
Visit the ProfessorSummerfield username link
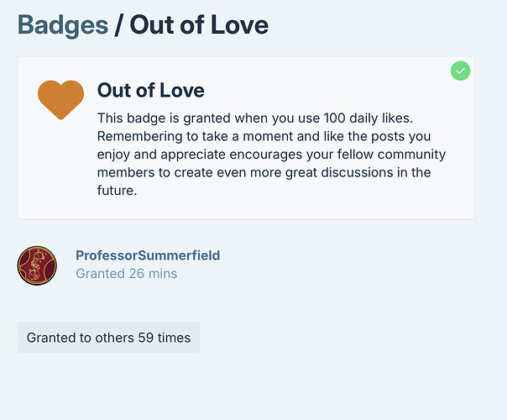click(x=148, y=255)
